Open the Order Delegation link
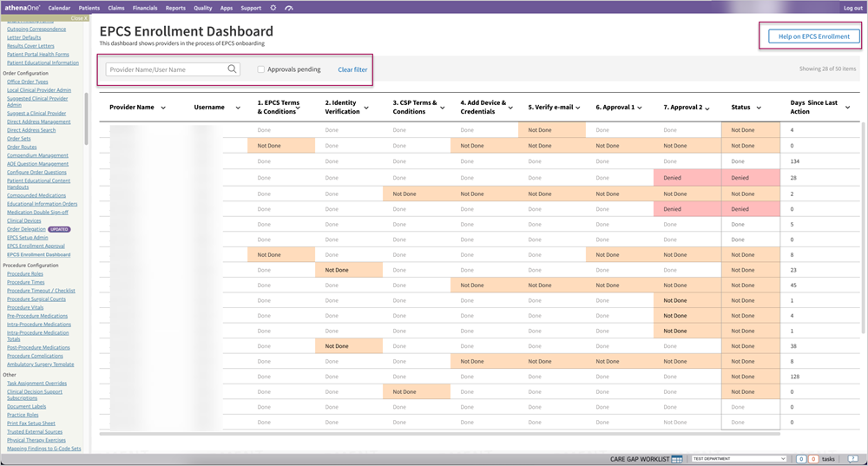 pyautogui.click(x=26, y=229)
